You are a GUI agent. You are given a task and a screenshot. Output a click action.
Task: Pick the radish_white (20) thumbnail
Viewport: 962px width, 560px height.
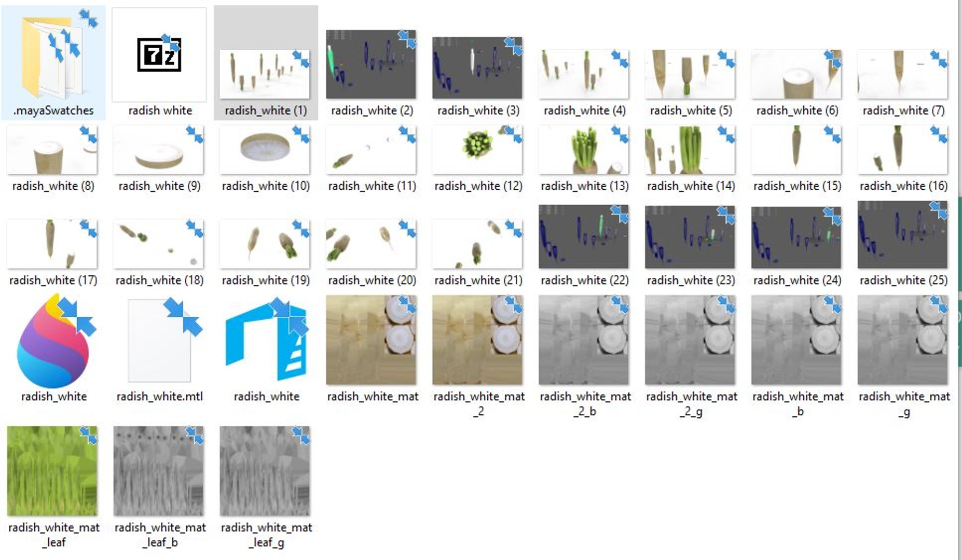pyautogui.click(x=371, y=244)
